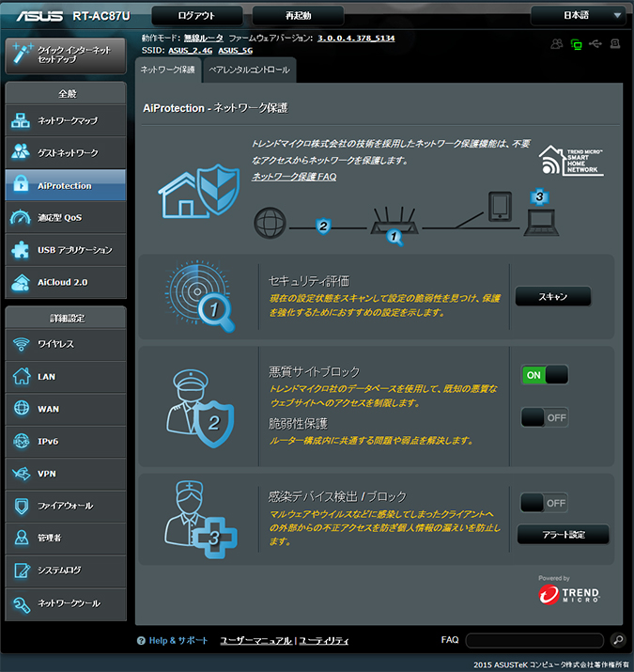The height and width of the screenshot is (672, 634).
Task: Click the police officer shield illustration numbered 2
Action: 200,409
